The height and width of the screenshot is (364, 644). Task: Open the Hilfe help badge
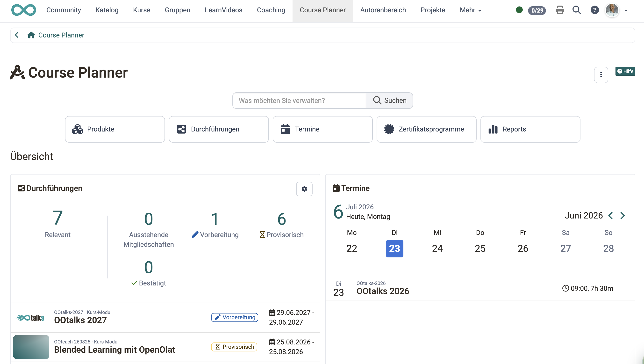[625, 71]
